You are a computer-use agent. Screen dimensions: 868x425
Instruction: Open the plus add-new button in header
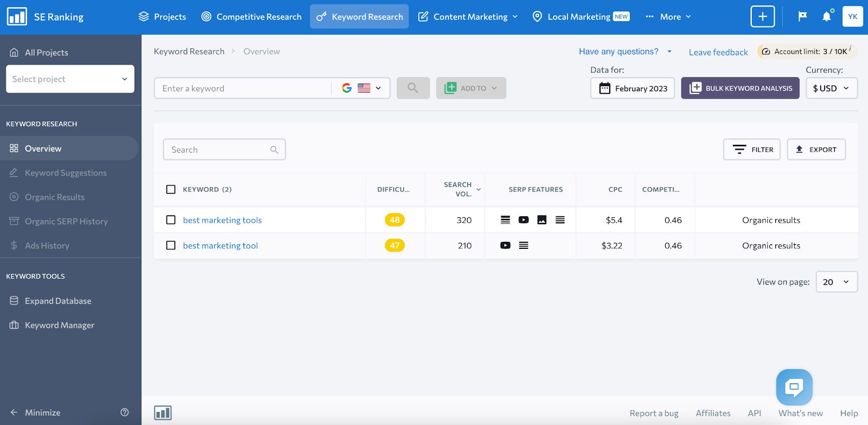click(762, 16)
